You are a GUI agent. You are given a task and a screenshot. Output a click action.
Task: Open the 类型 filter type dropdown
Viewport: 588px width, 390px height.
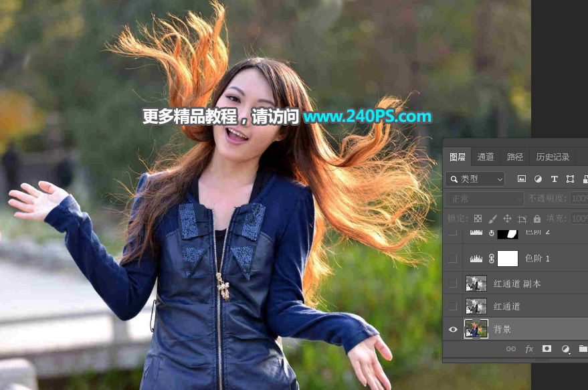(x=475, y=179)
